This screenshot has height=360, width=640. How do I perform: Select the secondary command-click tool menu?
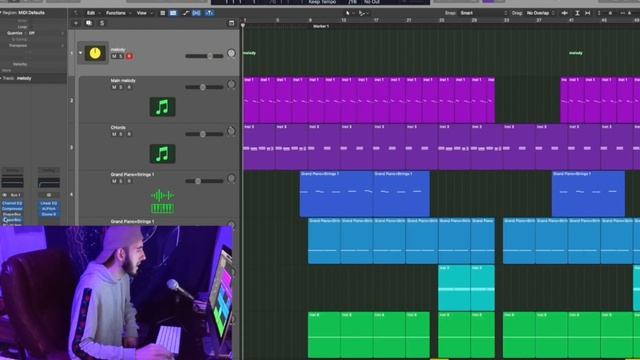click(x=362, y=13)
